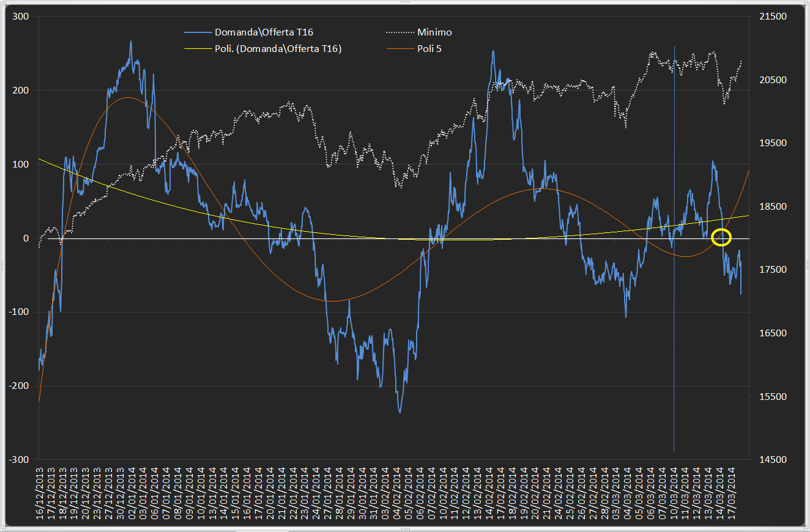Click the 200 label on the left axis

(x=21, y=91)
